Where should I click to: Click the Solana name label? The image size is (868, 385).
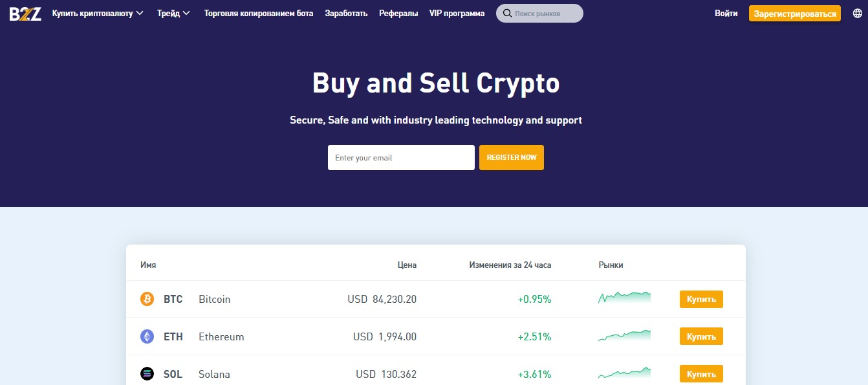[214, 374]
